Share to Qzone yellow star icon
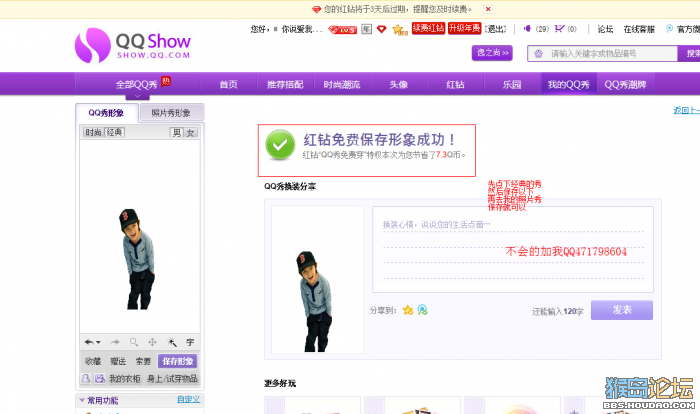 click(408, 310)
